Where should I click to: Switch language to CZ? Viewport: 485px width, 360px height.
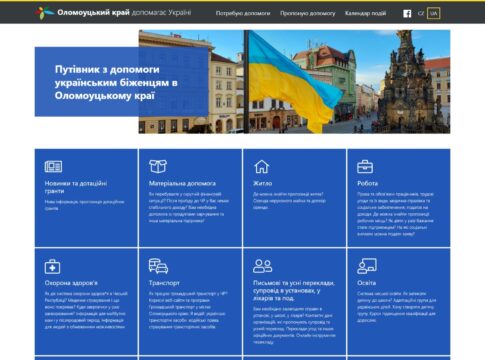point(421,13)
